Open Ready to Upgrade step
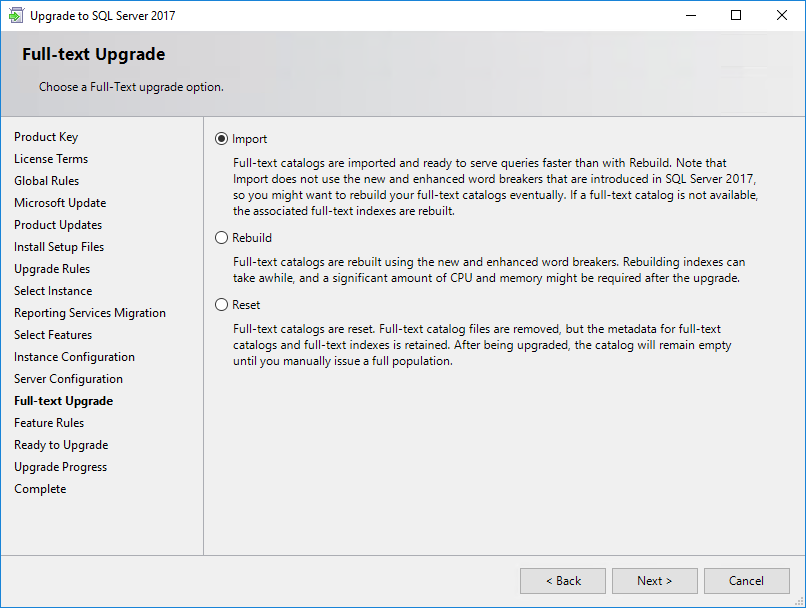This screenshot has height=608, width=806. coord(61,445)
